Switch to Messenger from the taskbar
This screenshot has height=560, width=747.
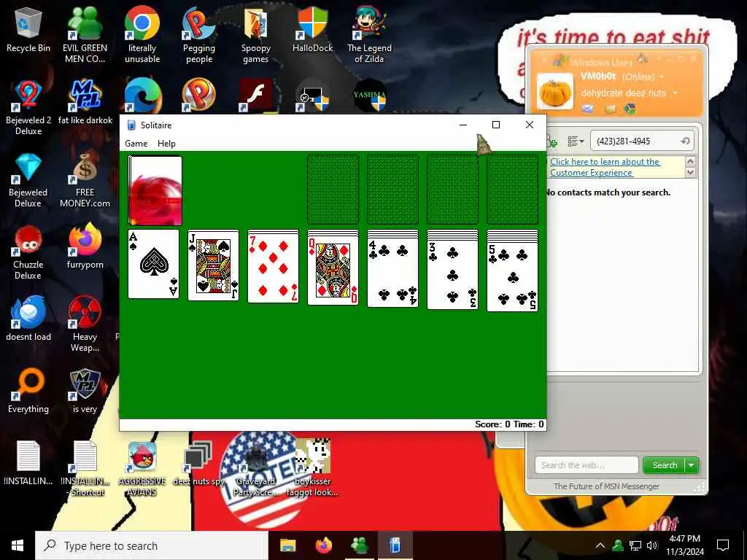pos(359,545)
